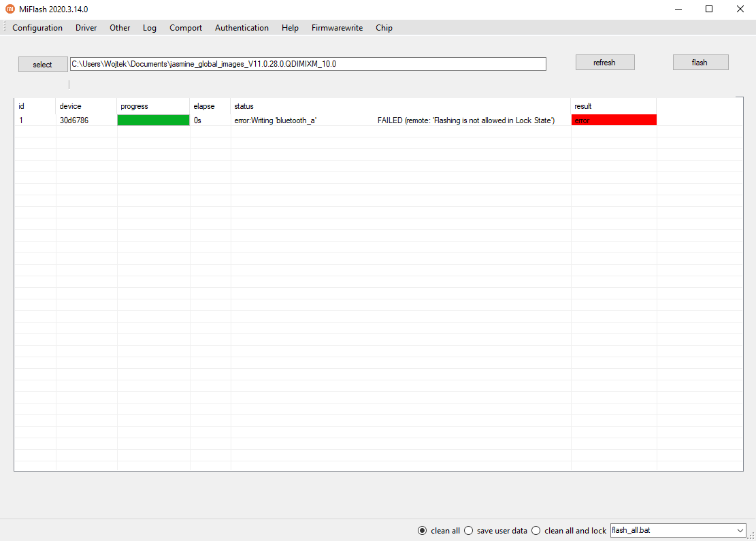The image size is (756, 541).
Task: Maximize the MiFlash window
Action: click(709, 9)
